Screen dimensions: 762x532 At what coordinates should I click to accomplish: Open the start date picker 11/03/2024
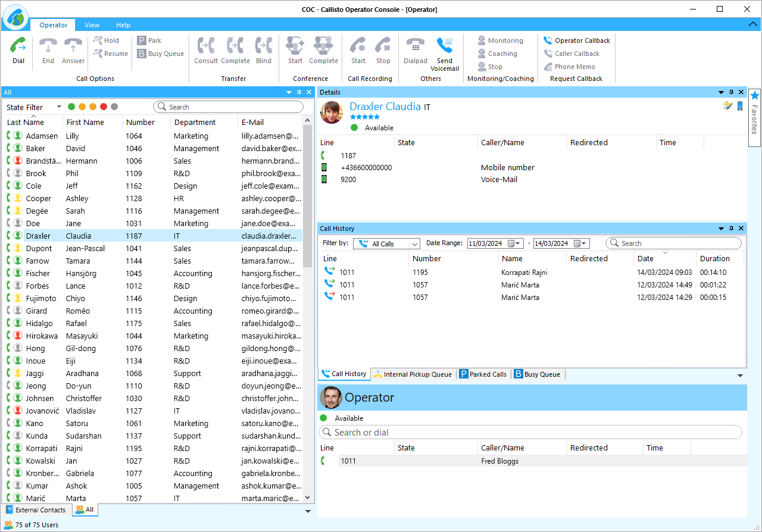[x=514, y=243]
